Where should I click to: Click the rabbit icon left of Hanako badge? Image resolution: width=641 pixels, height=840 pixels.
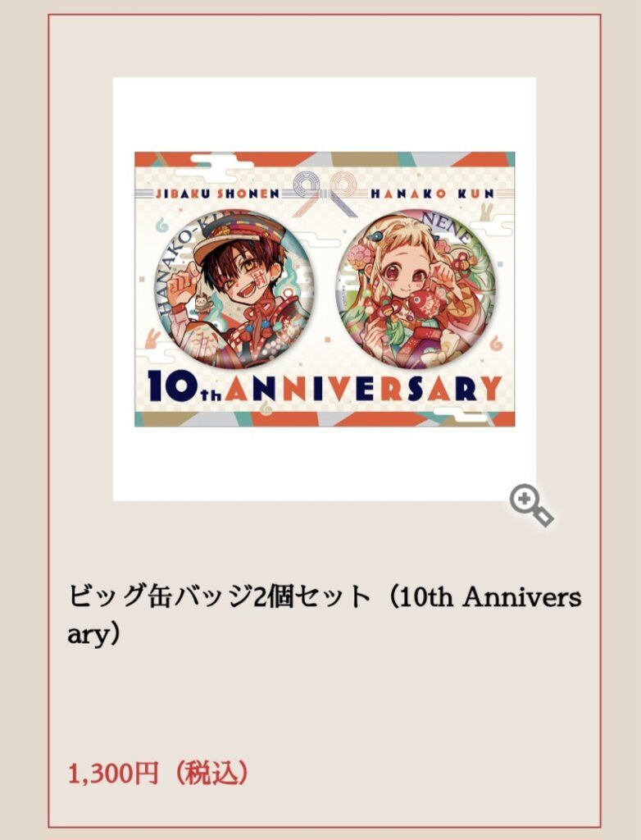152,339
